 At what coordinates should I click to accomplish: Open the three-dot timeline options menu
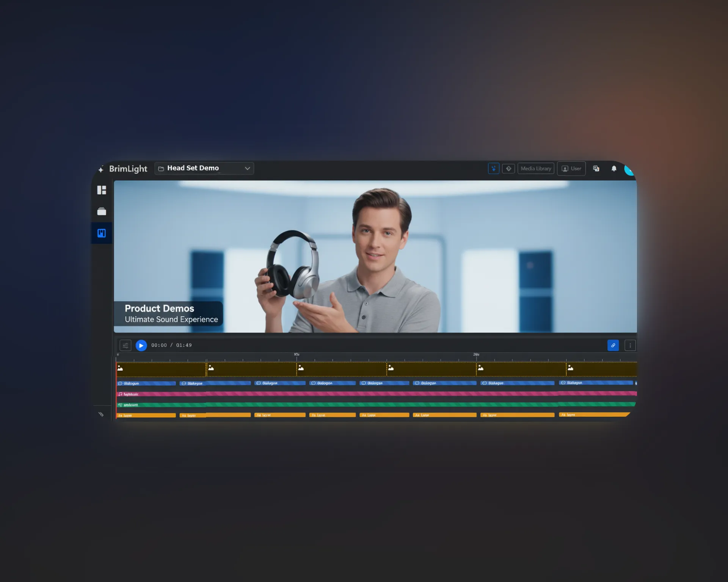(630, 345)
